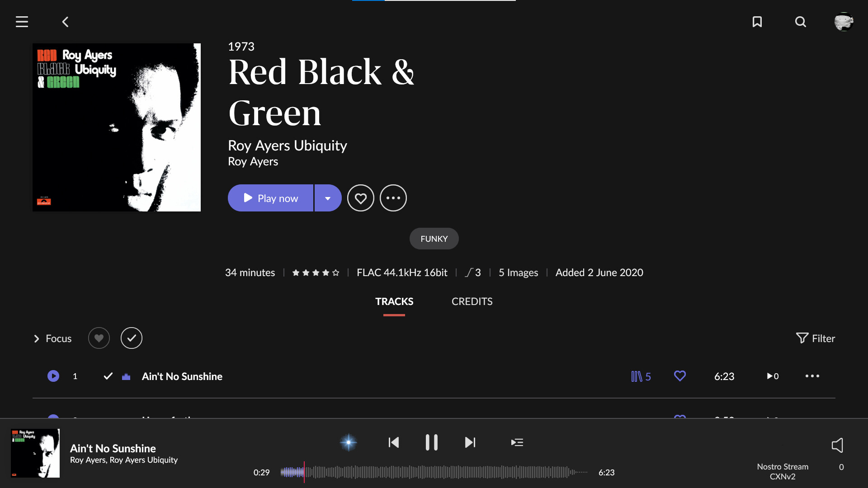Open the Roy Ayers artist link below album artist
Screen dimensions: 868x488
point(253,161)
